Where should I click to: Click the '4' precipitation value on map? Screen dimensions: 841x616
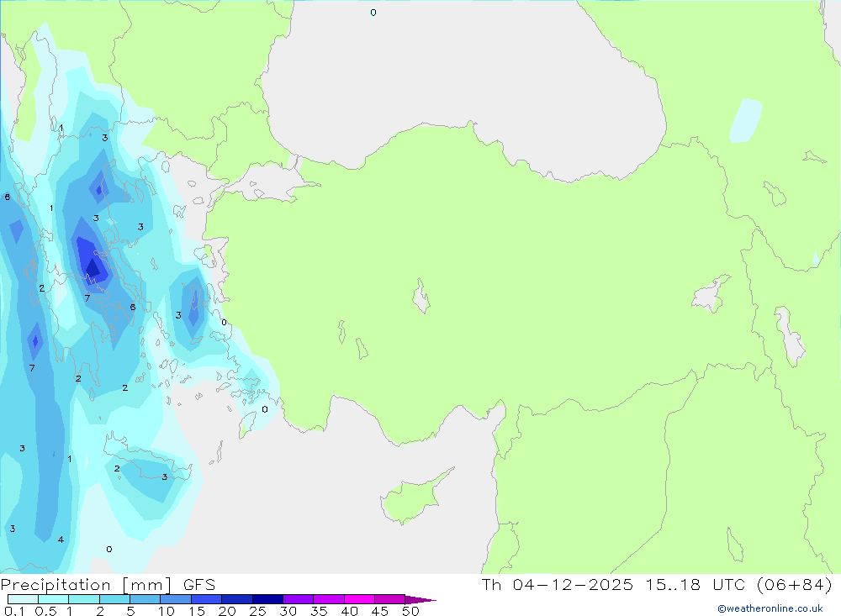pyautogui.click(x=61, y=540)
